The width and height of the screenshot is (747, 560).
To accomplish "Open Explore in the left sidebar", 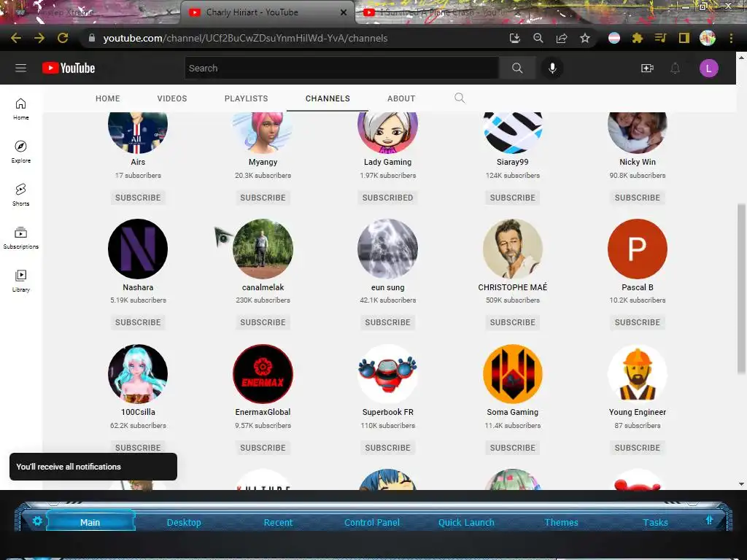I will click(20, 152).
